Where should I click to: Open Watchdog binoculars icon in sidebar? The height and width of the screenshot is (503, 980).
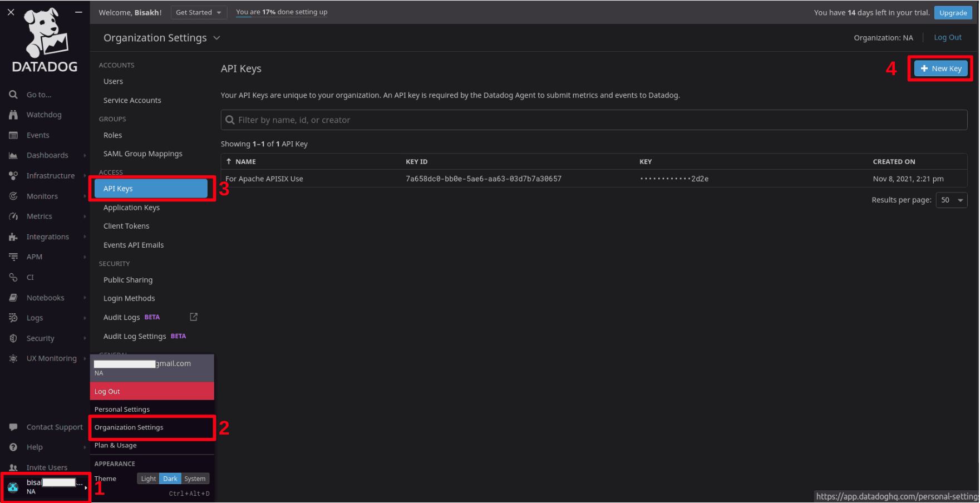[x=13, y=115]
